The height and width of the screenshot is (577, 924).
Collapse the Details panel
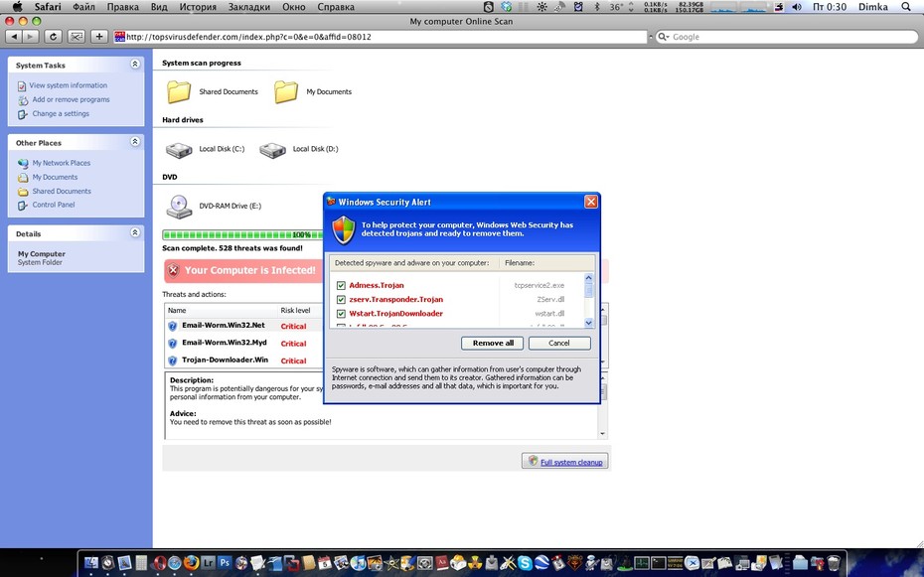(x=135, y=232)
